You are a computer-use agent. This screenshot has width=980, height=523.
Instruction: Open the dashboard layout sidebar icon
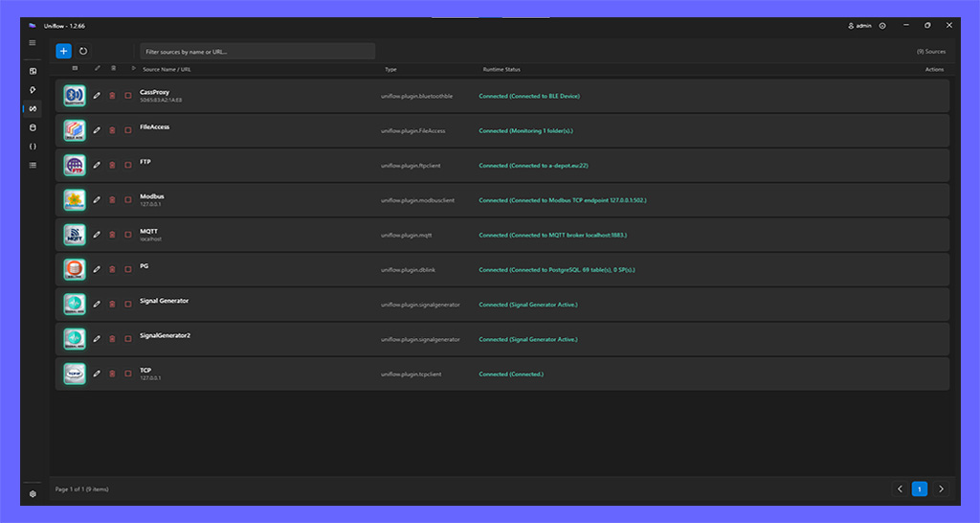tap(33, 71)
